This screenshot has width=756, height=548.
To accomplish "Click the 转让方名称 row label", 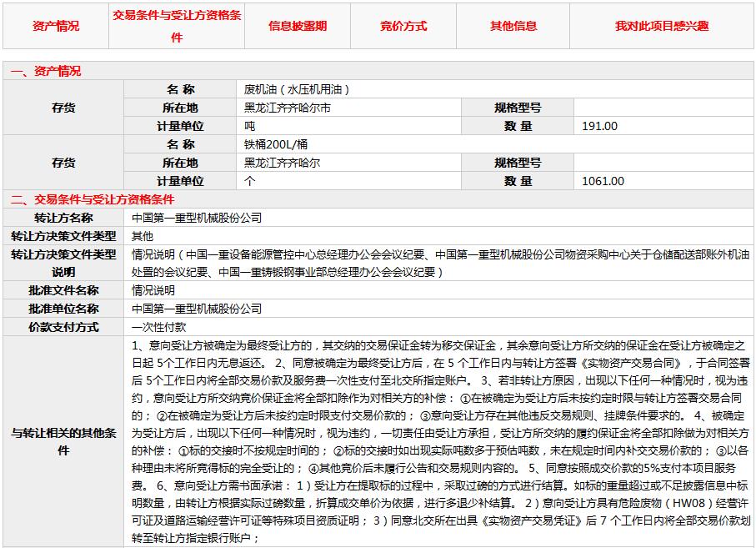I will pyautogui.click(x=63, y=218).
